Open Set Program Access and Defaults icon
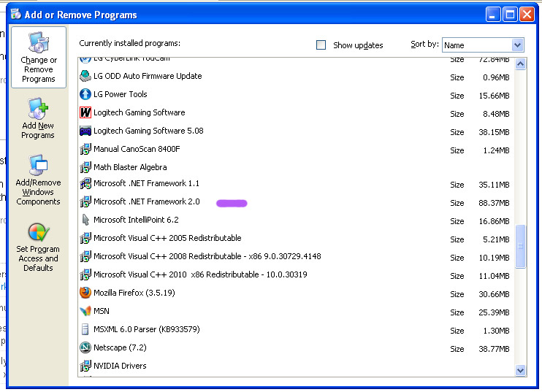 (x=39, y=232)
